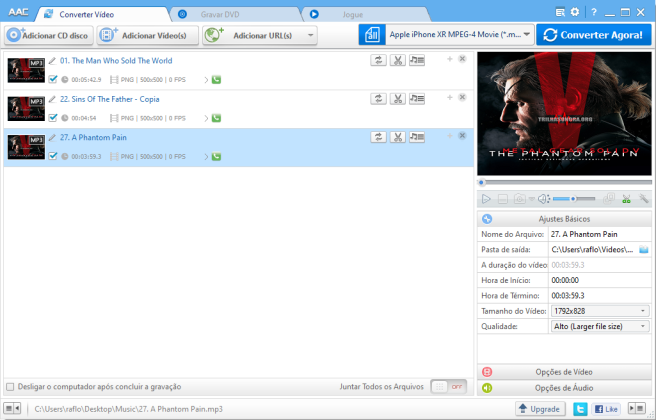Open the audio track list icon for 27. A Phantom Pain
Viewport: 656px width, 420px height.
point(417,137)
